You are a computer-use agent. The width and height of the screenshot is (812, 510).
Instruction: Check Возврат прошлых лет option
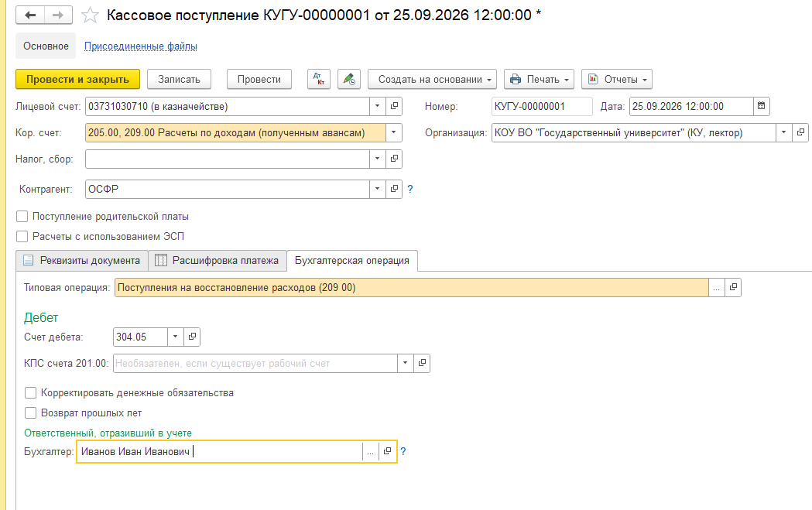click(x=30, y=413)
